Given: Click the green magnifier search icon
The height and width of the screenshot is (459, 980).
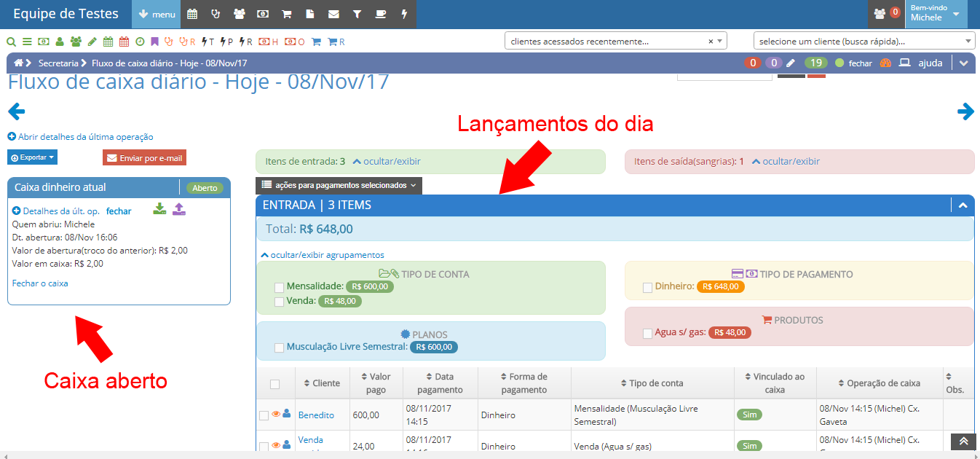Looking at the screenshot, I should click(x=10, y=42).
